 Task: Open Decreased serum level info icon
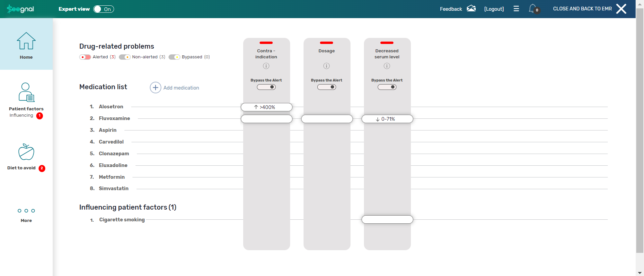387,66
